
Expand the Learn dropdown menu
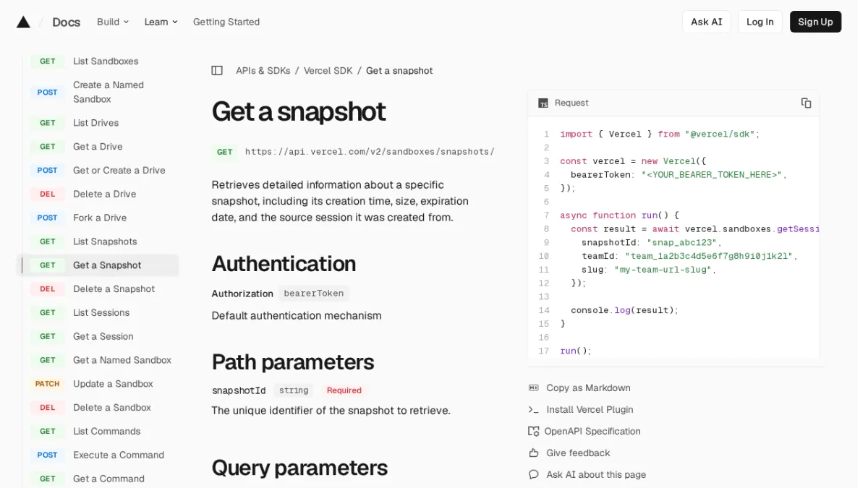[x=161, y=22]
